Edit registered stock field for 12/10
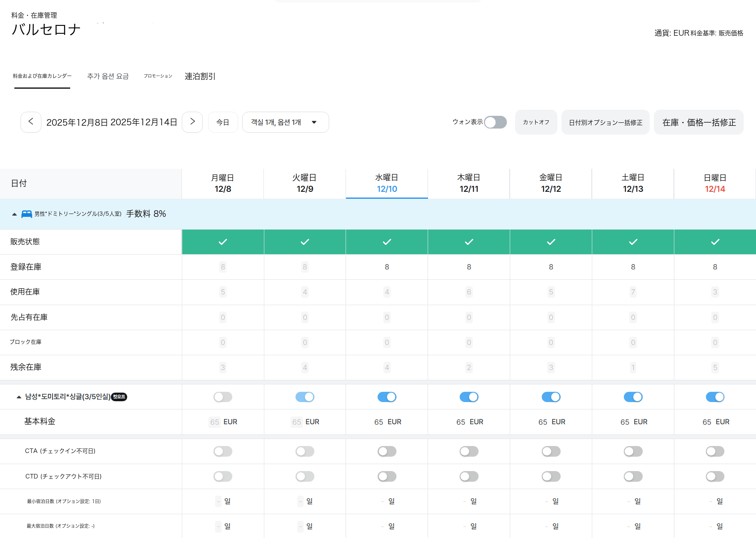756x538 pixels. pos(387,267)
